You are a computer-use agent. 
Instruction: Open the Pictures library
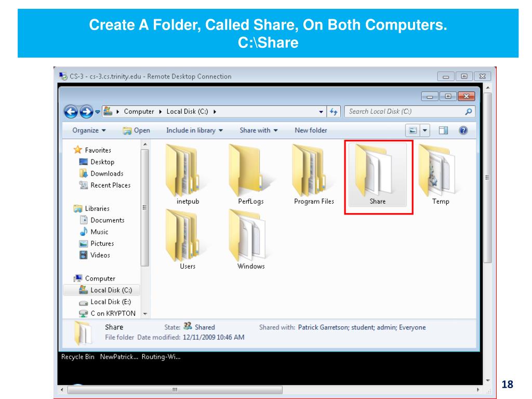(x=96, y=243)
